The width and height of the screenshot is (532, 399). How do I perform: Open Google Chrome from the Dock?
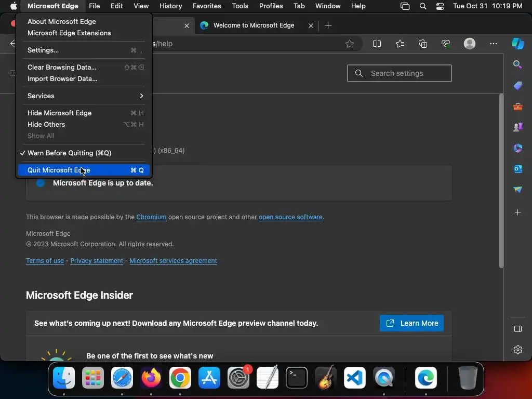180,378
